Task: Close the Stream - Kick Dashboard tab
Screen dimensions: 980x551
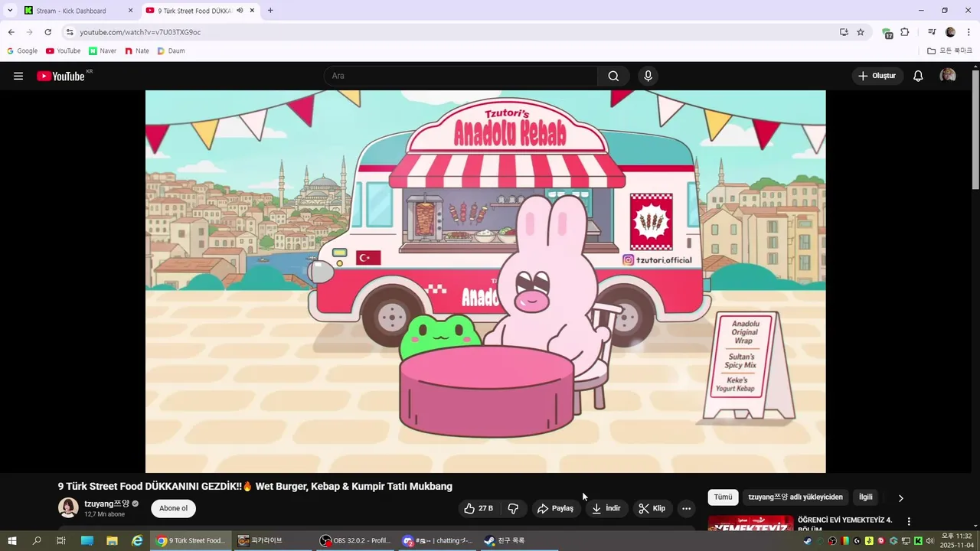Action: (130, 11)
